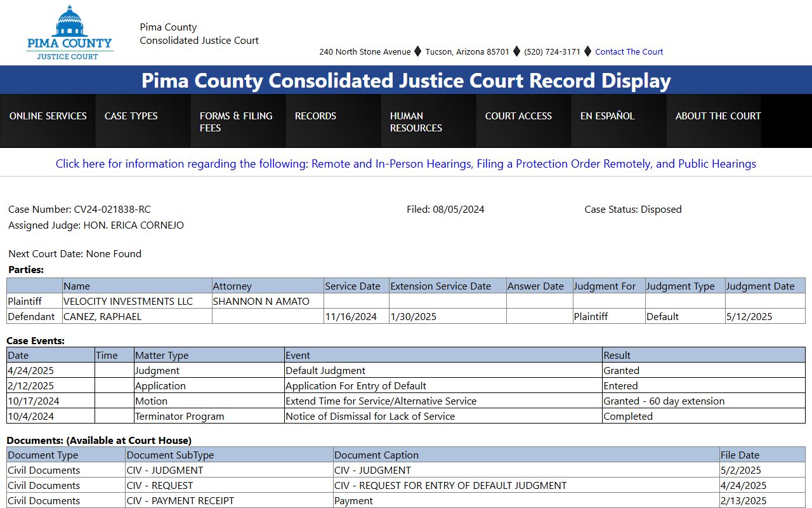
Task: Click the Pima County Consolidated Justice Court Record Display heading
Action: (x=406, y=81)
